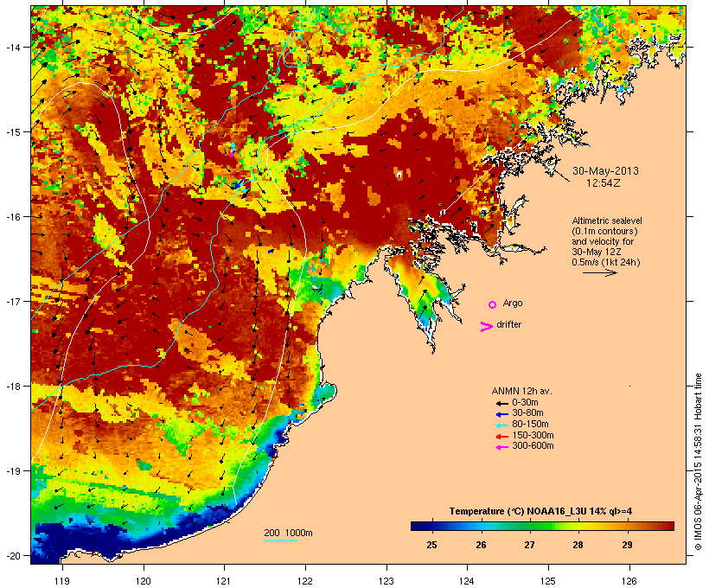Click the cyan 80-150m legend arrow

point(501,425)
